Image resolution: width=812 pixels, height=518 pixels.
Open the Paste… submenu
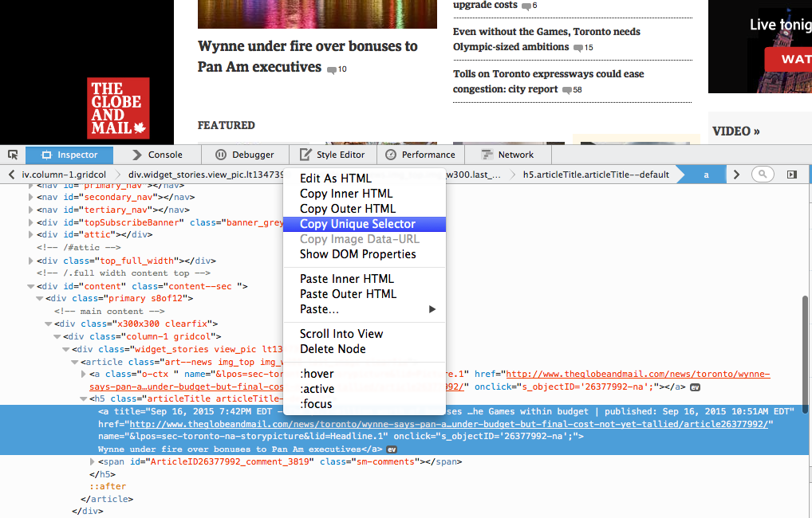click(x=365, y=309)
